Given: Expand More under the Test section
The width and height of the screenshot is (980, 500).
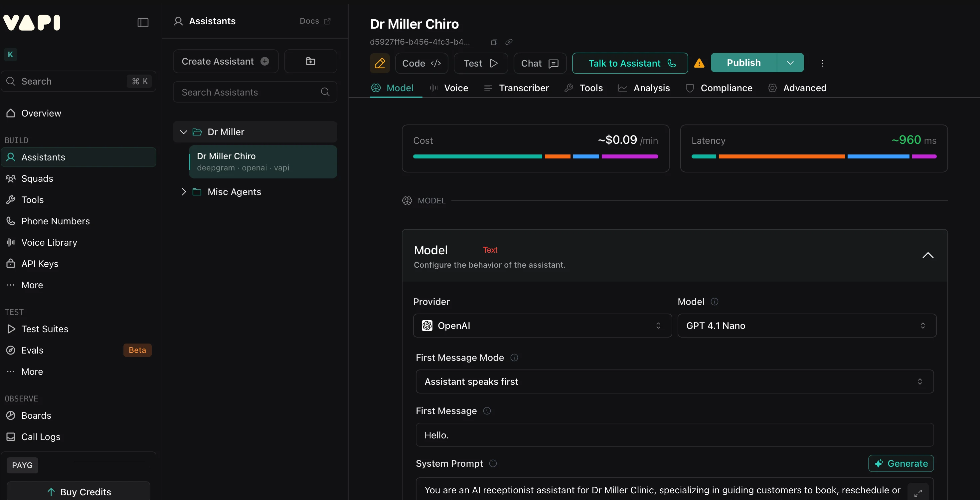Looking at the screenshot, I should 79,372.
